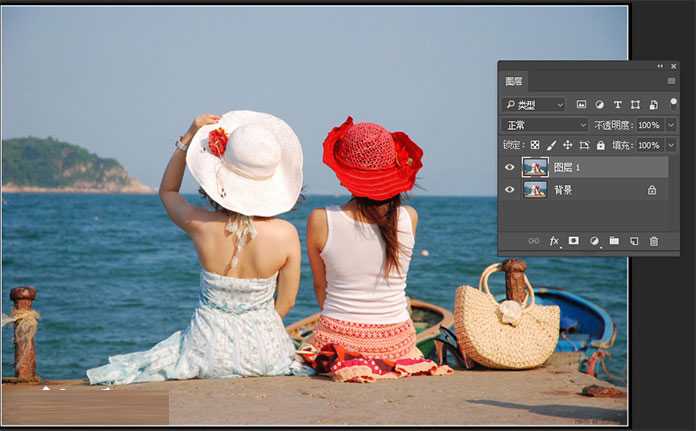Create new fill or adjustment layer
This screenshot has height=431, width=696.
(x=594, y=241)
